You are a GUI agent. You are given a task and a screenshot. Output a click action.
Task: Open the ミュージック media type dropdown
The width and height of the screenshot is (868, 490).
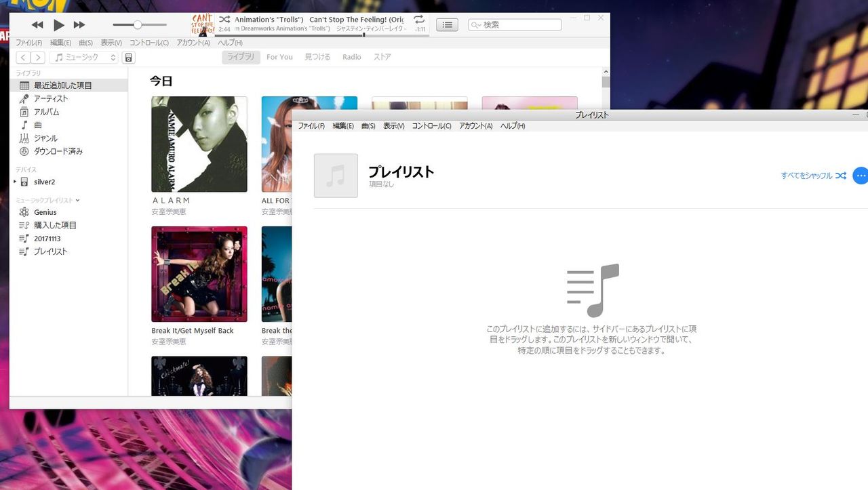[83, 58]
